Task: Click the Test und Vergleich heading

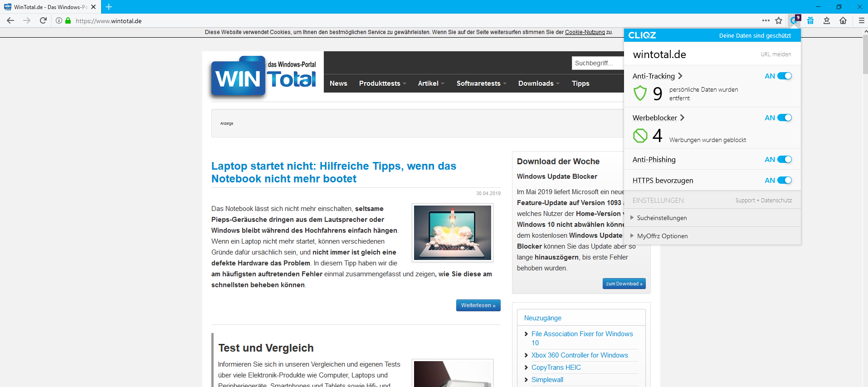Action: pyautogui.click(x=266, y=348)
